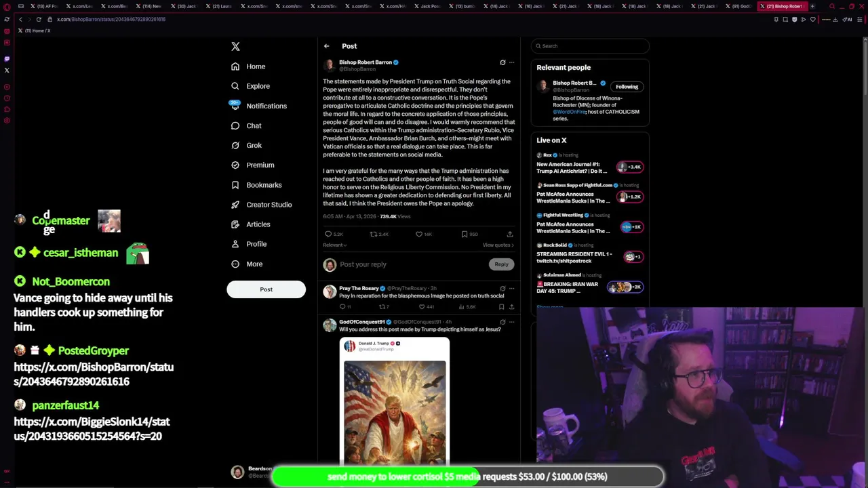Click the browser back arrow
The height and width of the screenshot is (488, 868).
click(x=20, y=19)
